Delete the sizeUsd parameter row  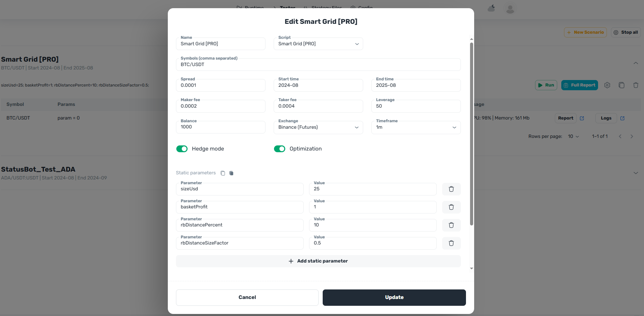[451, 189]
